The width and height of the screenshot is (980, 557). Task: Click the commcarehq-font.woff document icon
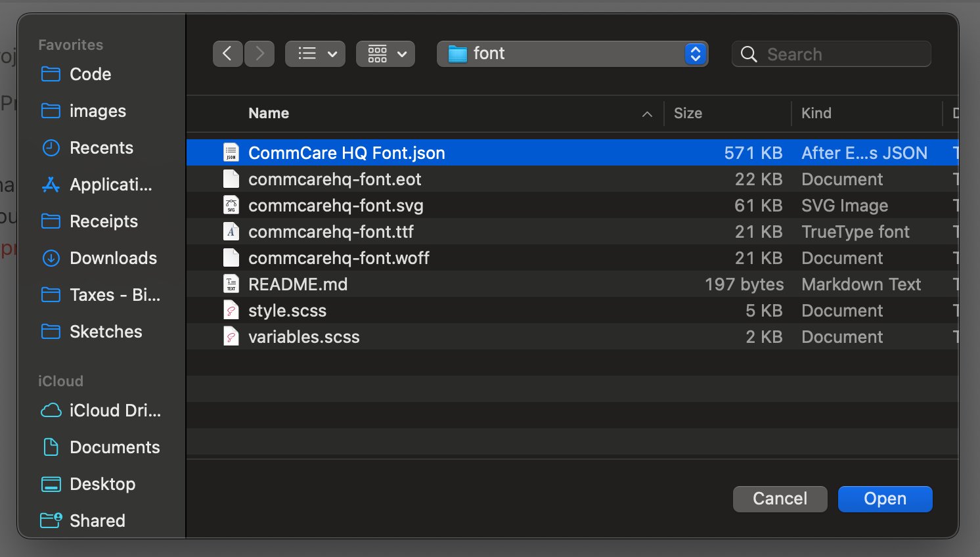point(231,257)
